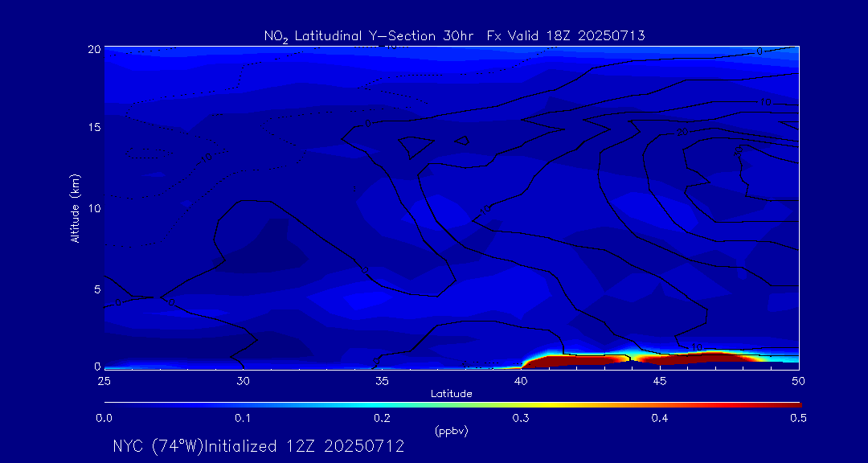This screenshot has width=868, height=463.
Task: Select altitude axis tick label "5"
Action: [97, 289]
